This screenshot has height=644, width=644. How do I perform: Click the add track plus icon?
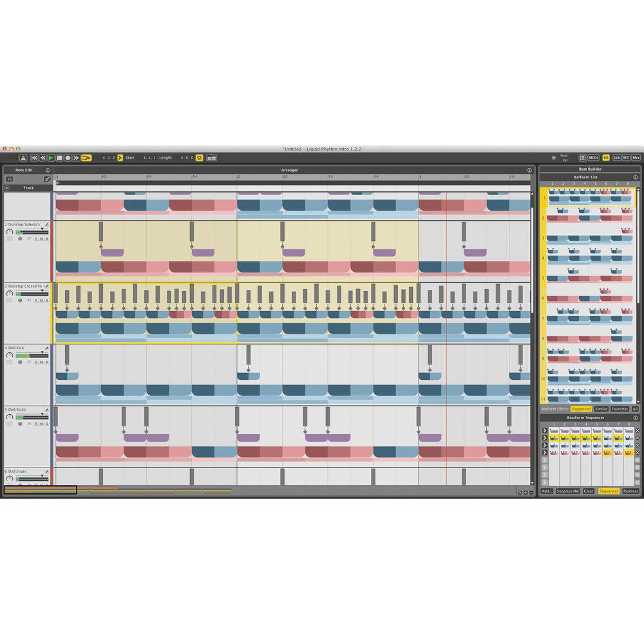tap(7, 188)
